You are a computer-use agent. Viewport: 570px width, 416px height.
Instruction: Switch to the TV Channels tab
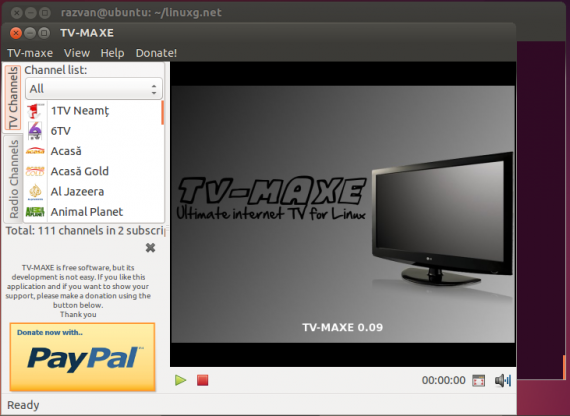13,98
